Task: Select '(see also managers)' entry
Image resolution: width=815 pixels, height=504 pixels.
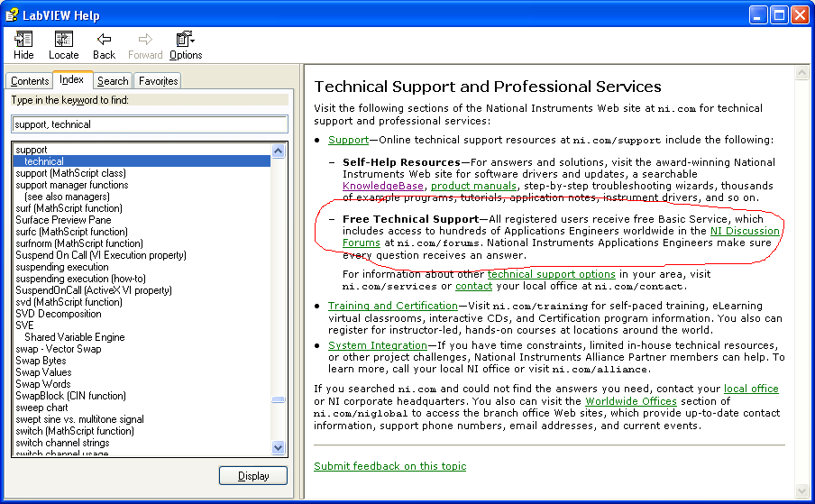Action: click(x=67, y=197)
